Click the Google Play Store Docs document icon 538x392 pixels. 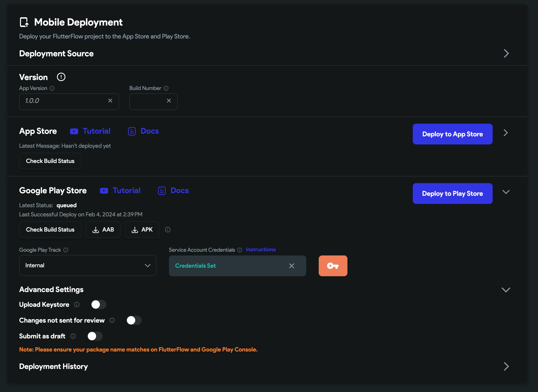(x=162, y=191)
